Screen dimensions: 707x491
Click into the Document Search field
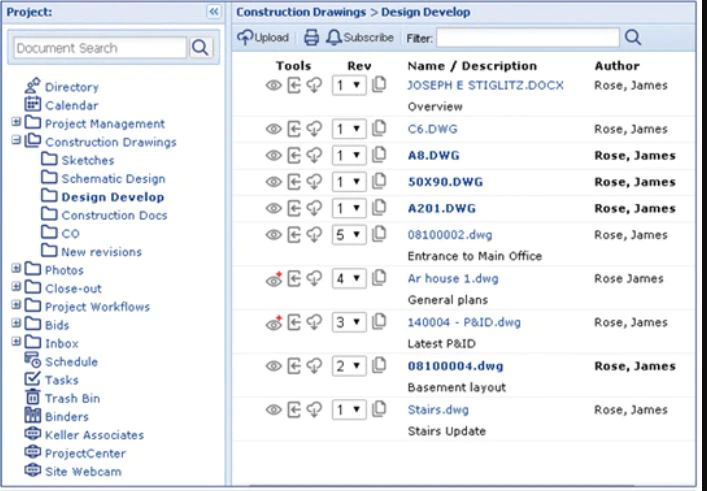(100, 48)
